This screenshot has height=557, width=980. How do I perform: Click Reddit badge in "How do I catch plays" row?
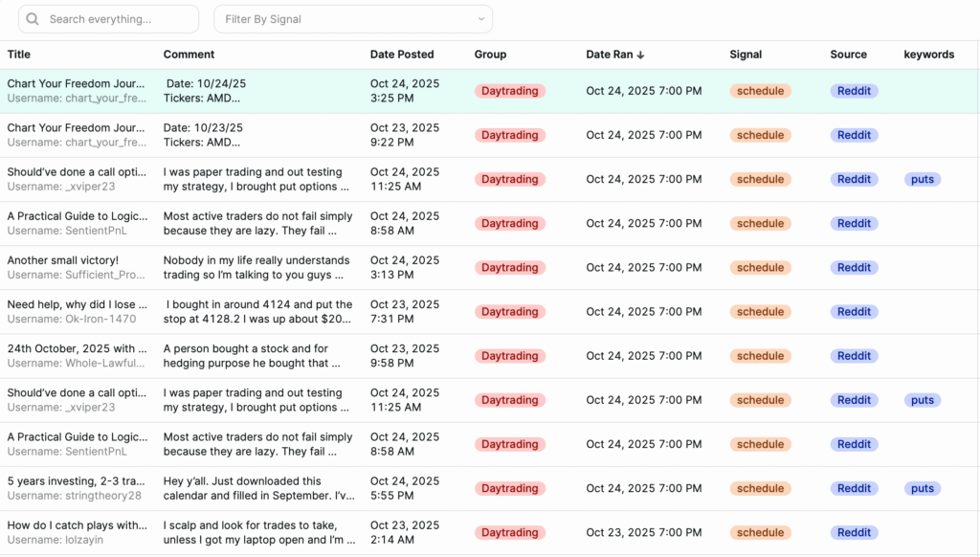pos(854,532)
